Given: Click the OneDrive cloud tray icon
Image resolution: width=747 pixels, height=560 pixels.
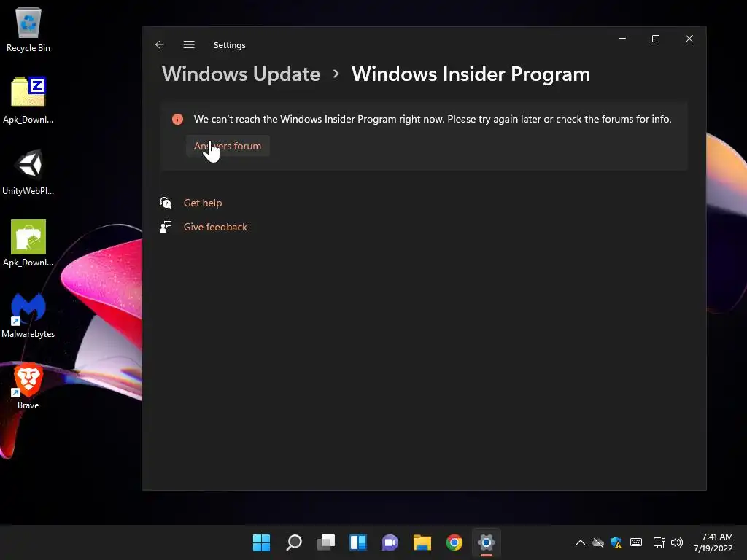Looking at the screenshot, I should 598,542.
